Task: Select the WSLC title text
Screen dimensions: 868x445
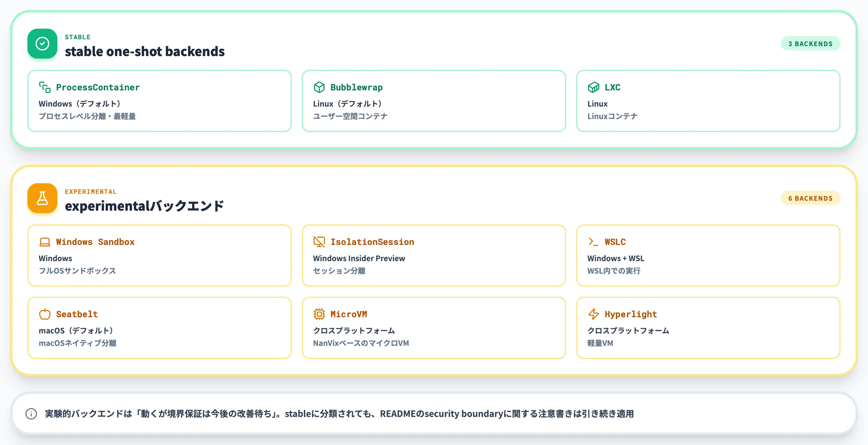Action: pyautogui.click(x=615, y=242)
